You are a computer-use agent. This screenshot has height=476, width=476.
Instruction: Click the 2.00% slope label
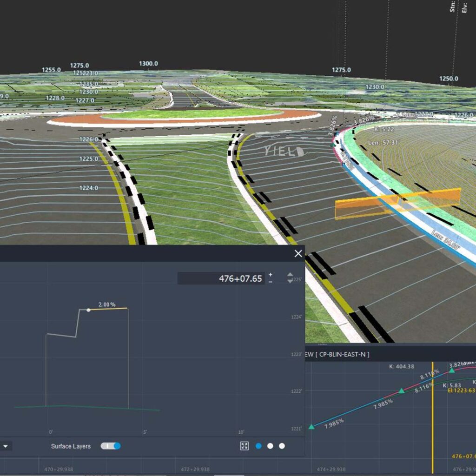point(106,304)
